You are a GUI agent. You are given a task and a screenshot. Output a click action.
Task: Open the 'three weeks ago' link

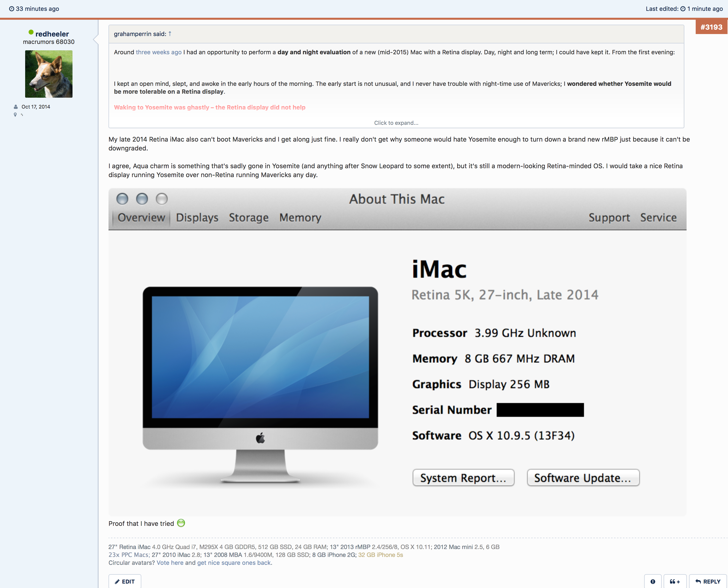pyautogui.click(x=159, y=52)
